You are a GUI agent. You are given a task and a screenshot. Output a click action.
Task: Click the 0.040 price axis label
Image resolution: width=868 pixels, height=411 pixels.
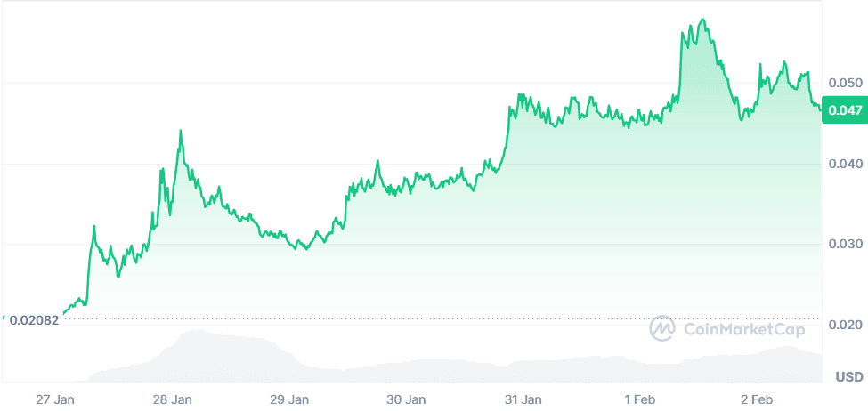(x=844, y=164)
